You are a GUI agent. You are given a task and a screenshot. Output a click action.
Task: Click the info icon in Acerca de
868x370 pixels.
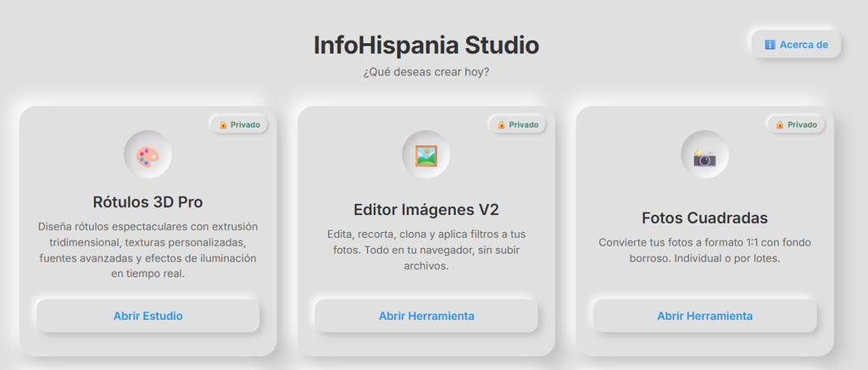coord(770,45)
